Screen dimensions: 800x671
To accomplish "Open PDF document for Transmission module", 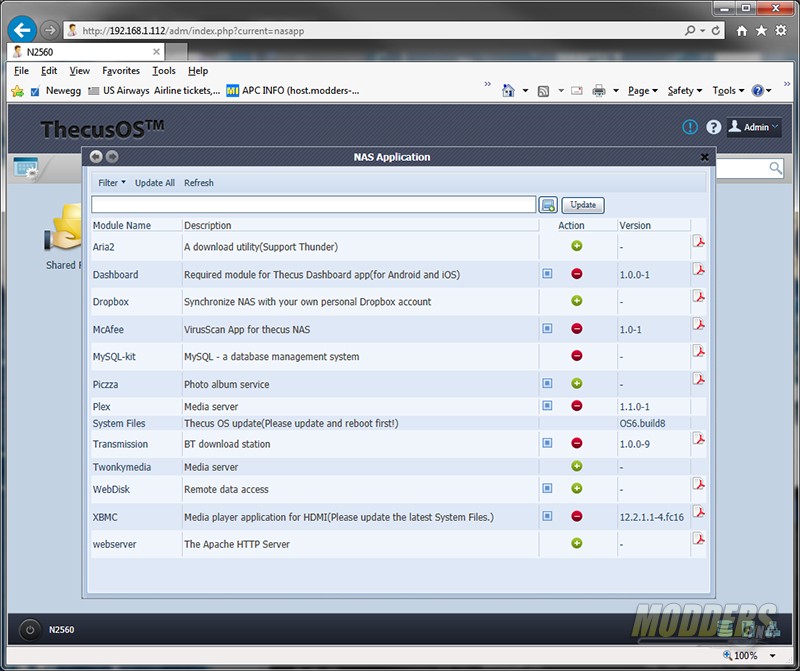I will coord(698,439).
